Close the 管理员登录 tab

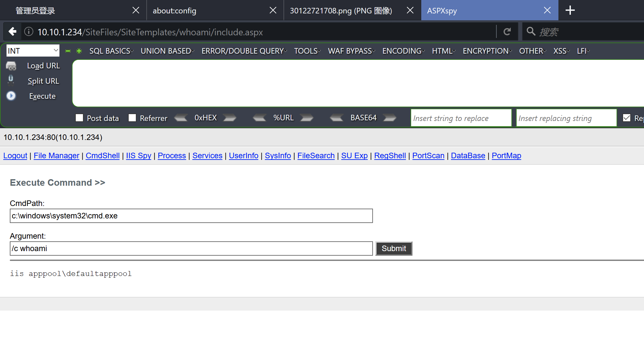click(x=136, y=10)
